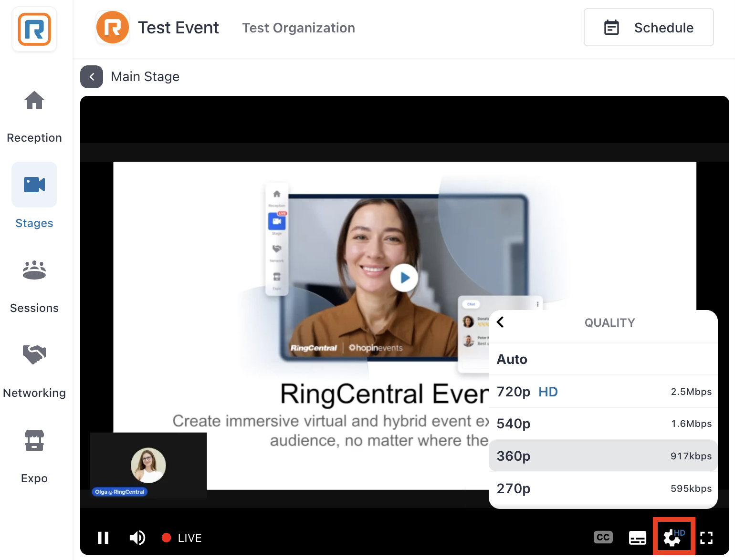Screen dimensions: 735x560
Task: Toggle the subtitles icon
Action: click(638, 538)
